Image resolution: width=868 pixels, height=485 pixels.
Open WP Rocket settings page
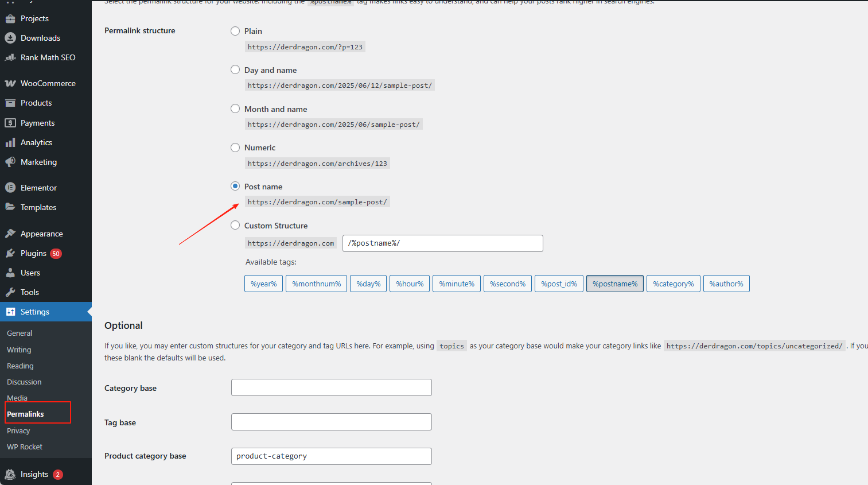25,447
